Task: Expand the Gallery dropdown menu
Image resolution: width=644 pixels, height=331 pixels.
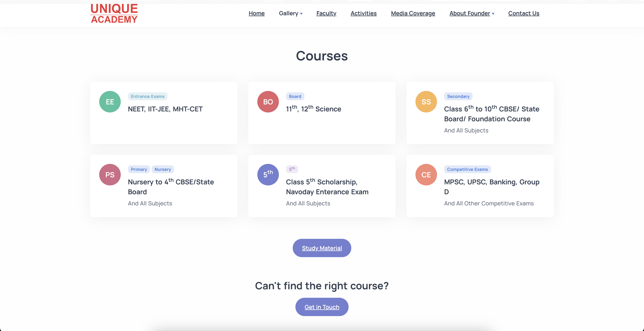Action: pyautogui.click(x=291, y=13)
